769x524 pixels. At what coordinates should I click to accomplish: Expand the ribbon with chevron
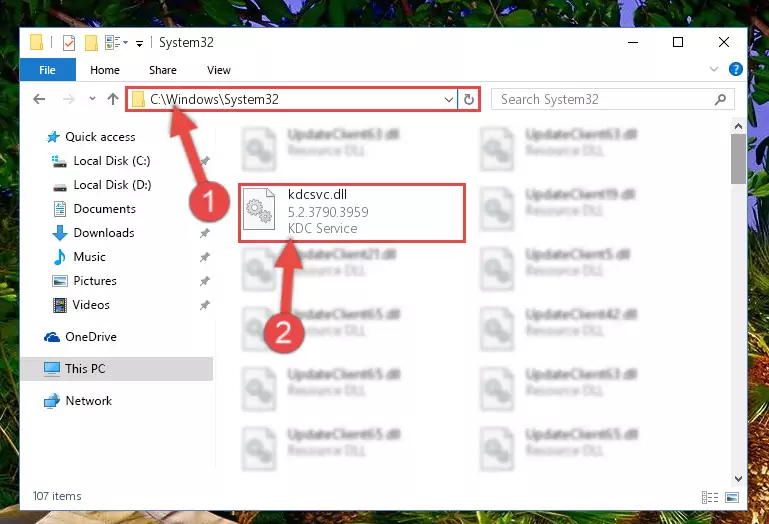click(714, 69)
